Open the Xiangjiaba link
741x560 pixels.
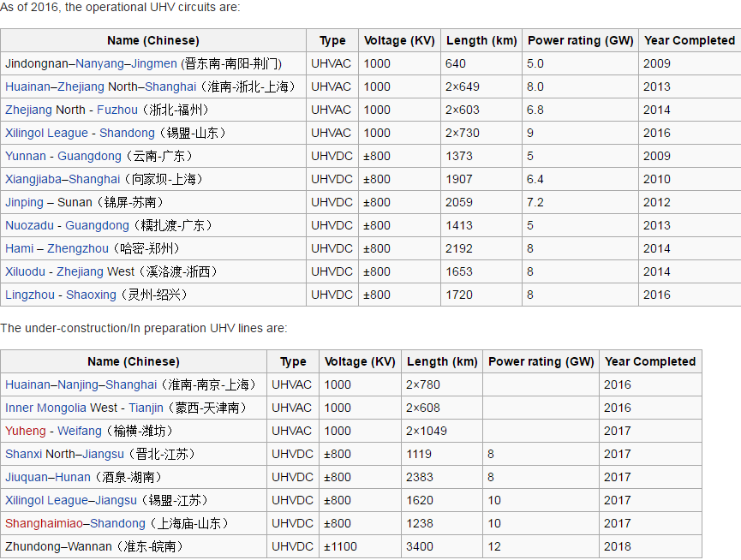tap(33, 180)
